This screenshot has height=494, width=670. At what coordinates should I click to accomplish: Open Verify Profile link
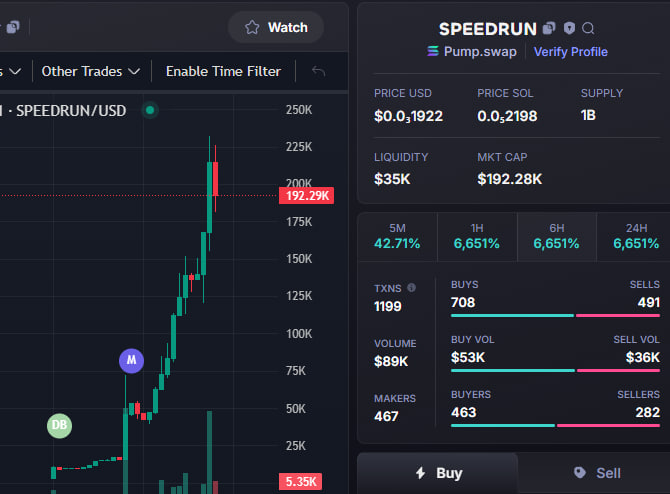(570, 52)
